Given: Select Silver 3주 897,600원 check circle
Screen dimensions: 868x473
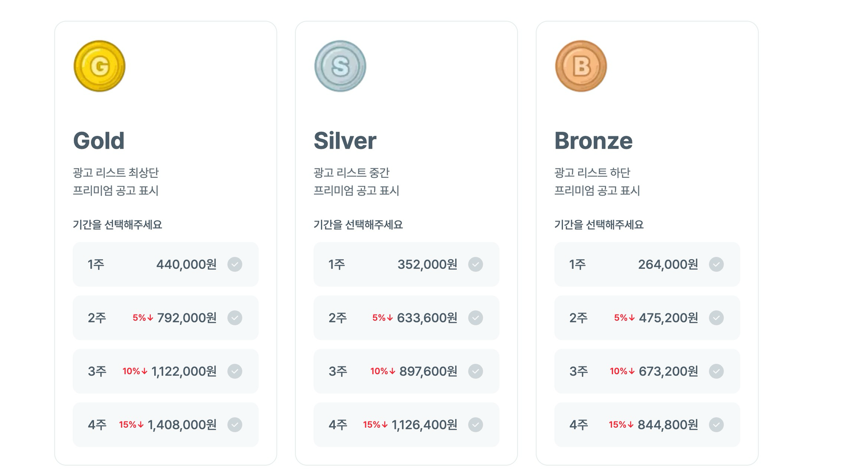Looking at the screenshot, I should click(476, 371).
